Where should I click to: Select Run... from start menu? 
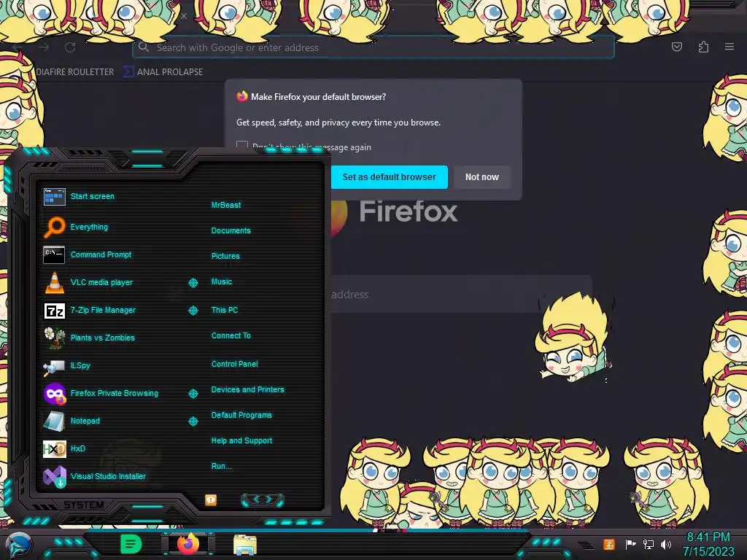tap(222, 466)
